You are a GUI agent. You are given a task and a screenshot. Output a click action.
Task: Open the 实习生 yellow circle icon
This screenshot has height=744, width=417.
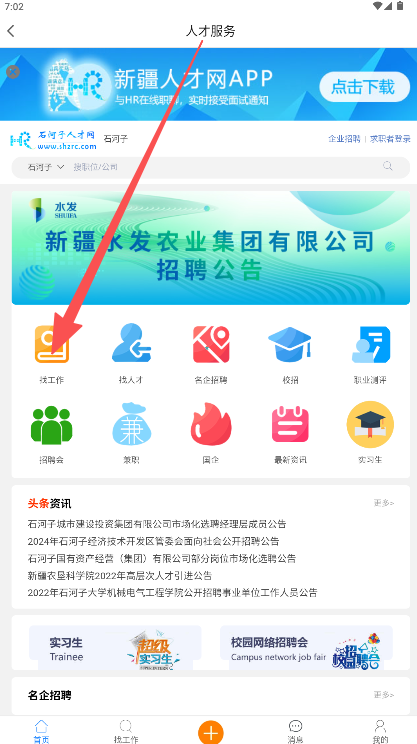(370, 424)
